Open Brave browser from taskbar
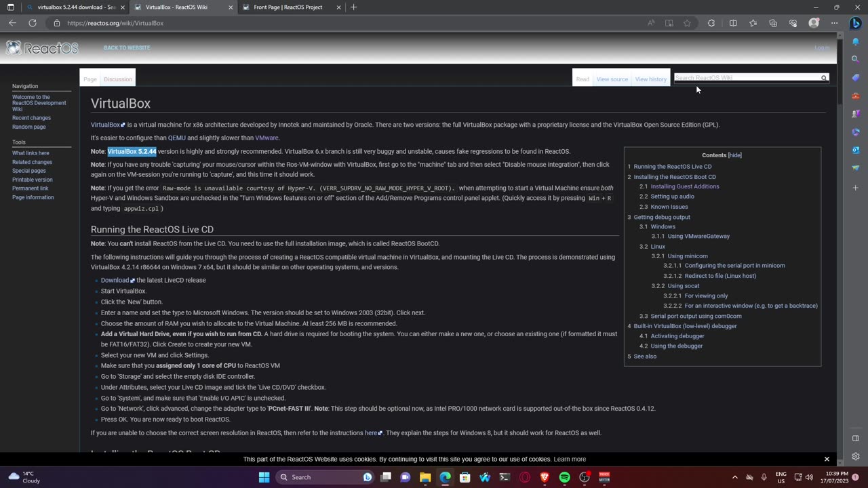 click(x=545, y=477)
